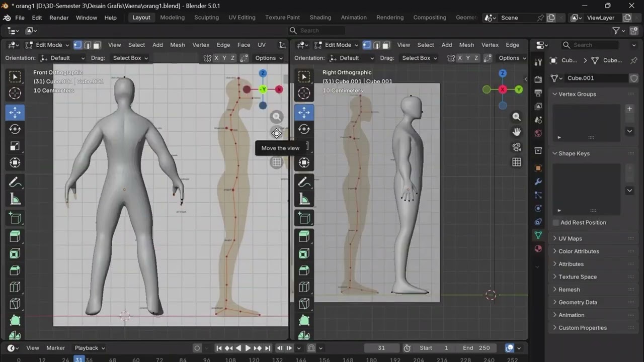This screenshot has height=362, width=644.
Task: Open the Render menu
Action: pyautogui.click(x=59, y=18)
